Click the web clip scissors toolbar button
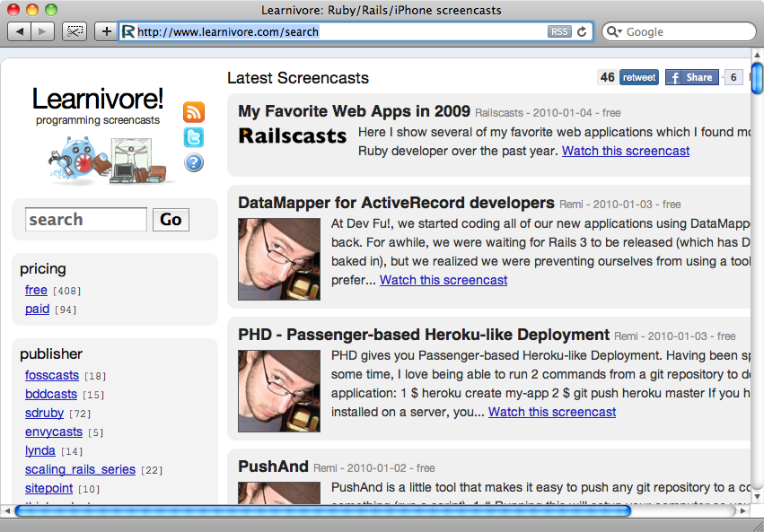This screenshot has height=532, width=764. click(75, 31)
